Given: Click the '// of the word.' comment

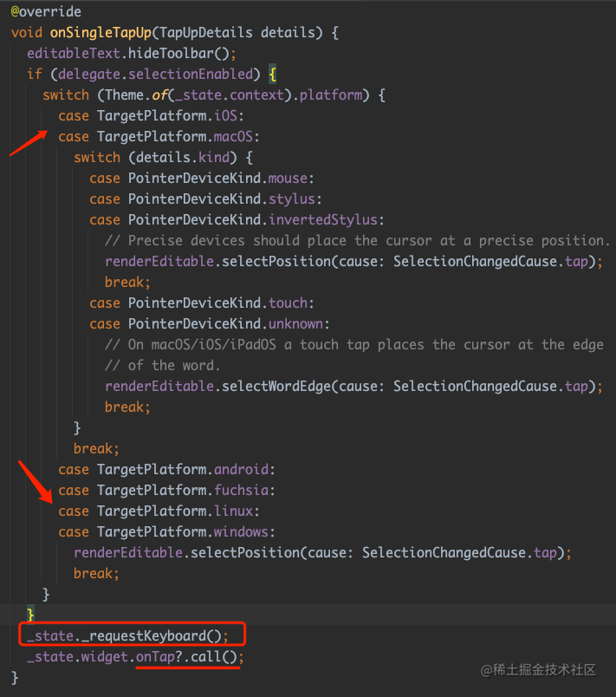Looking at the screenshot, I should click(x=163, y=365).
